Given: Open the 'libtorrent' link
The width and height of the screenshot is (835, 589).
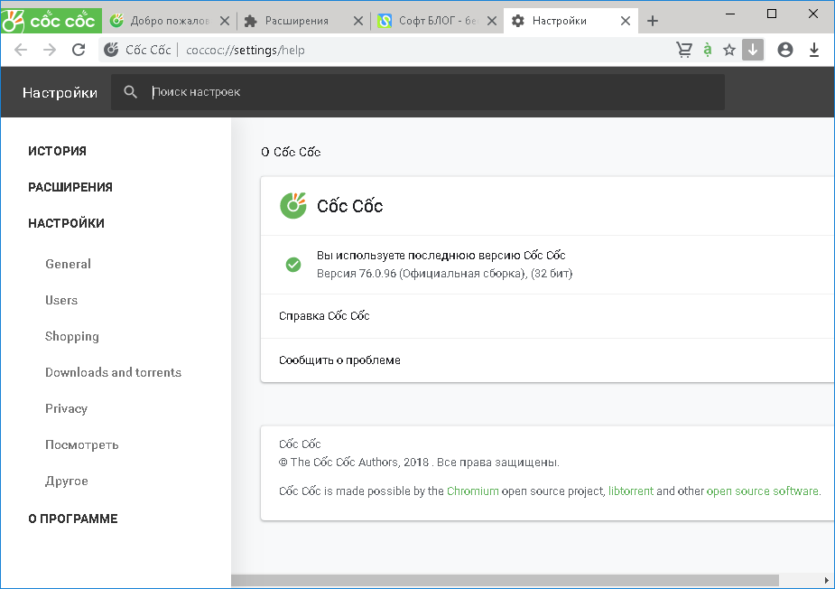Looking at the screenshot, I should (x=631, y=491).
